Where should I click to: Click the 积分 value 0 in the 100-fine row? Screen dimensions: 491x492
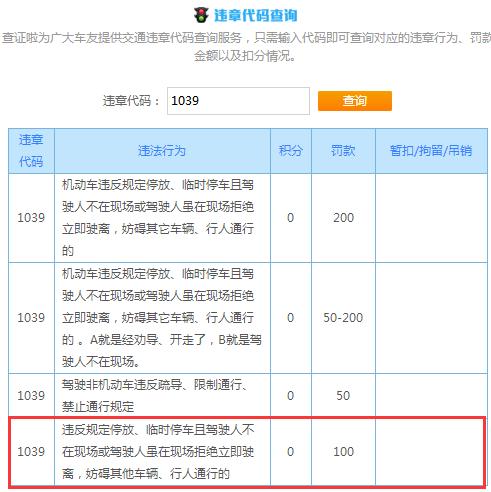[290, 452]
